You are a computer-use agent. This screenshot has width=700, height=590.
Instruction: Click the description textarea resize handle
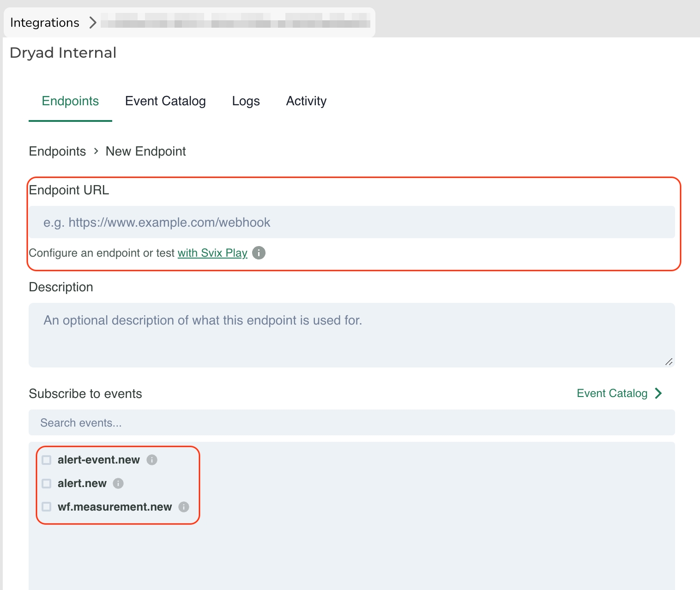669,362
